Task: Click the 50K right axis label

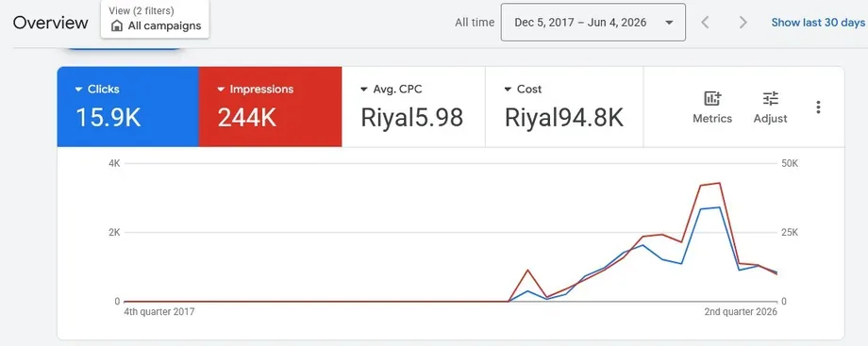Action: point(789,164)
